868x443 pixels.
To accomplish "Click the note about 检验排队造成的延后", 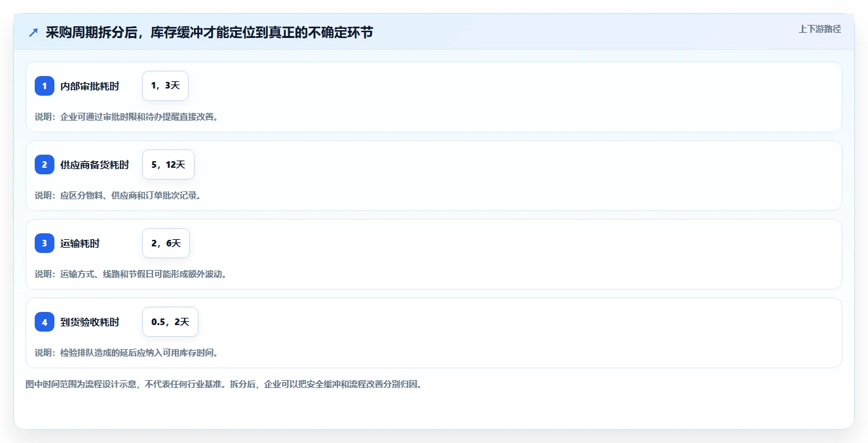I will pos(126,353).
